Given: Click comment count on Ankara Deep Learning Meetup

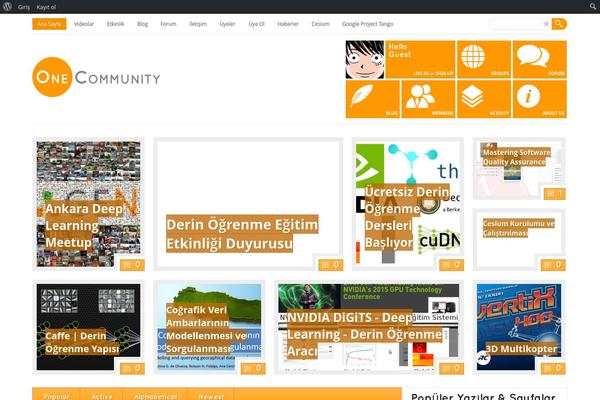Looking at the screenshot, I should pos(132,264).
